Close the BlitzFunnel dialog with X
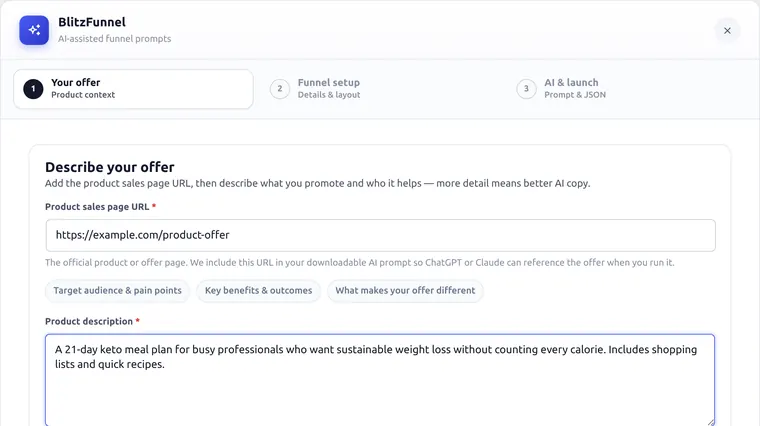The height and width of the screenshot is (426, 760). (x=727, y=31)
